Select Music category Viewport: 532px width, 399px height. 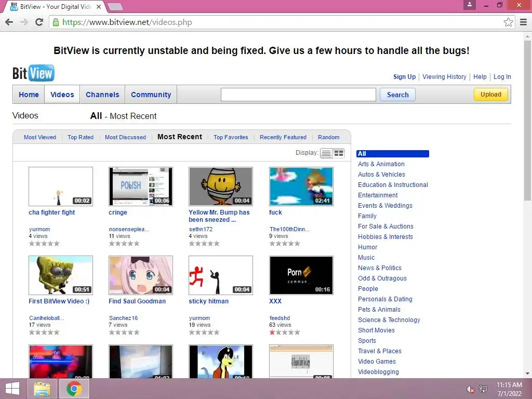click(x=366, y=258)
